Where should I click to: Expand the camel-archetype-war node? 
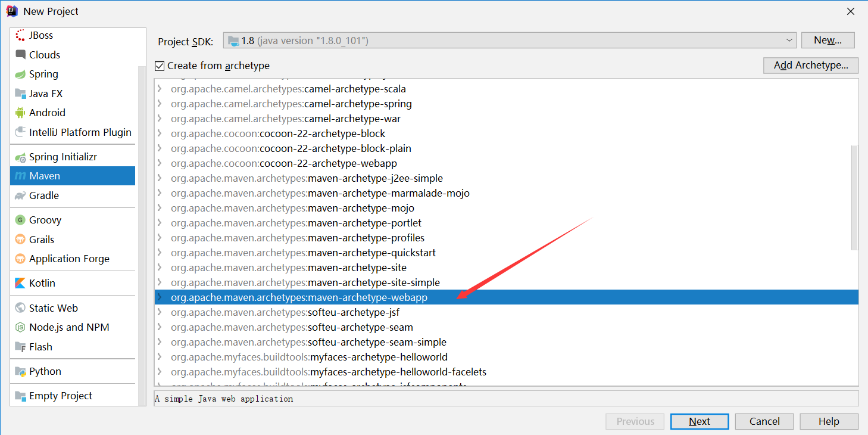point(160,119)
